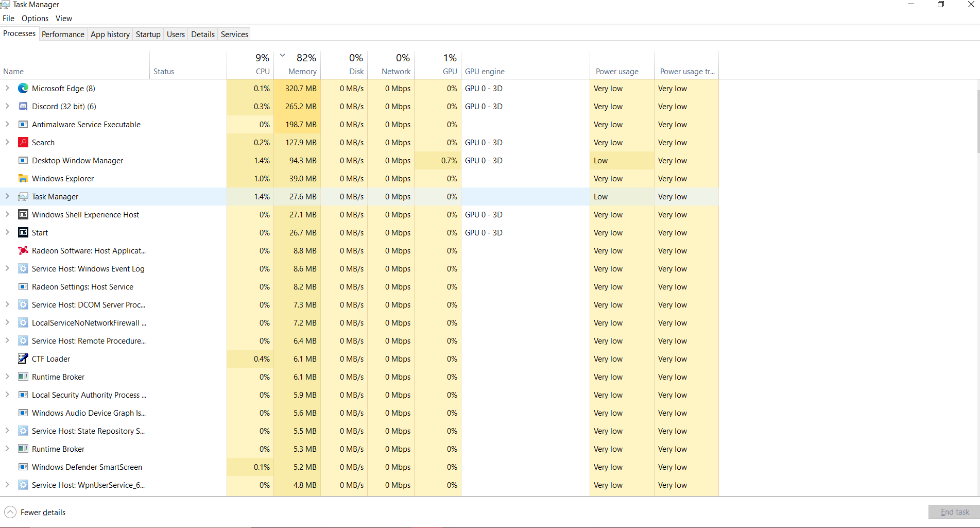Sort by the Network column header
The image size is (980, 528).
pyautogui.click(x=391, y=65)
